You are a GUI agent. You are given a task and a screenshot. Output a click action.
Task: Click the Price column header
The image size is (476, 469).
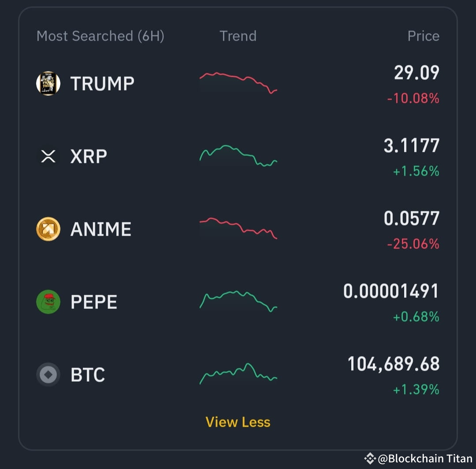pos(424,36)
